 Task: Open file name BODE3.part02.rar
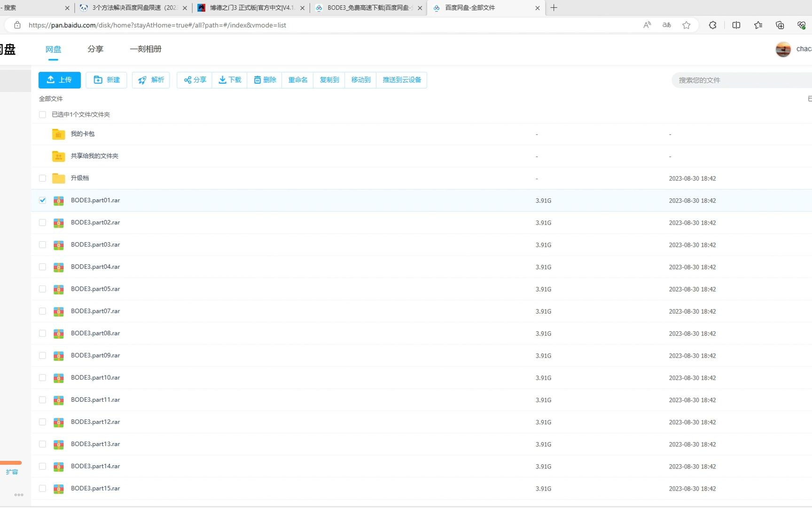tap(95, 222)
